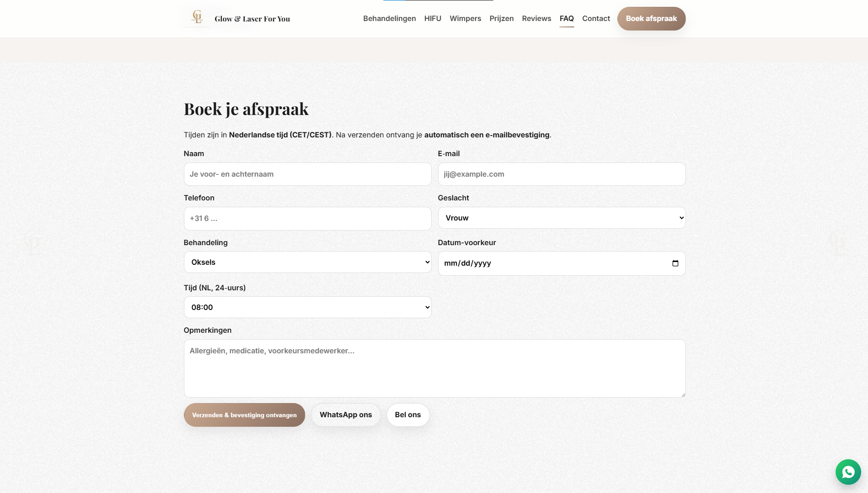Open the Geslacht dropdown

click(561, 218)
